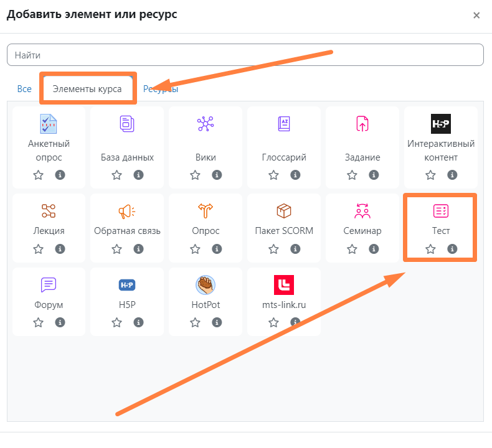The width and height of the screenshot is (492, 448).
Task: Open the Ресурсы tab
Action: pos(161,89)
